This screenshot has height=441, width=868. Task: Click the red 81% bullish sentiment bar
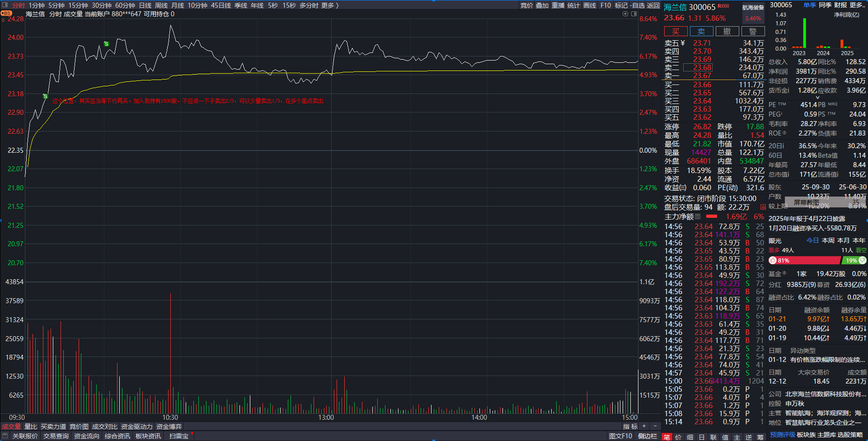(804, 260)
